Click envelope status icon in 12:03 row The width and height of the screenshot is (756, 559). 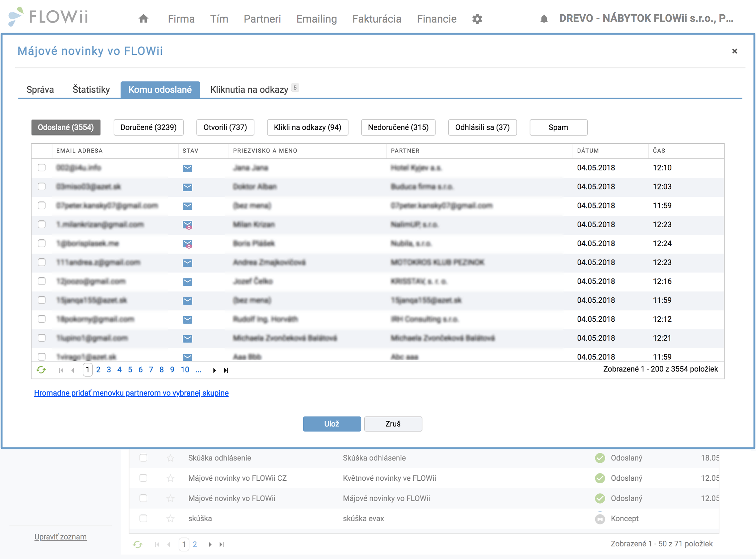point(187,187)
